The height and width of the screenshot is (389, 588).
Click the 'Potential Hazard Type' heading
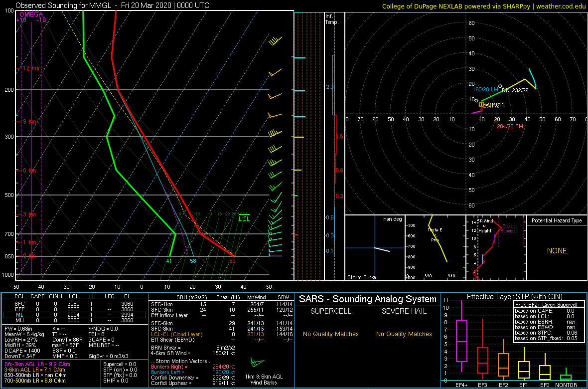pyautogui.click(x=557, y=220)
